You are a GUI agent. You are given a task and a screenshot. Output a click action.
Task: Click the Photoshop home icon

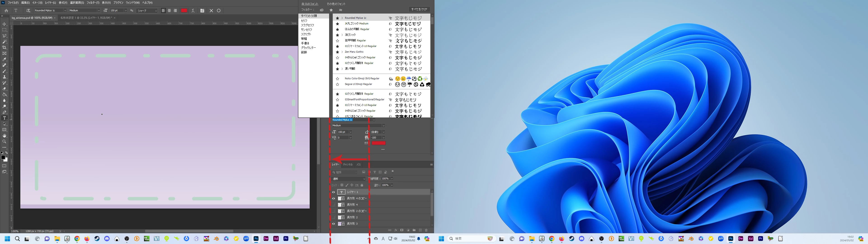pyautogui.click(x=6, y=10)
